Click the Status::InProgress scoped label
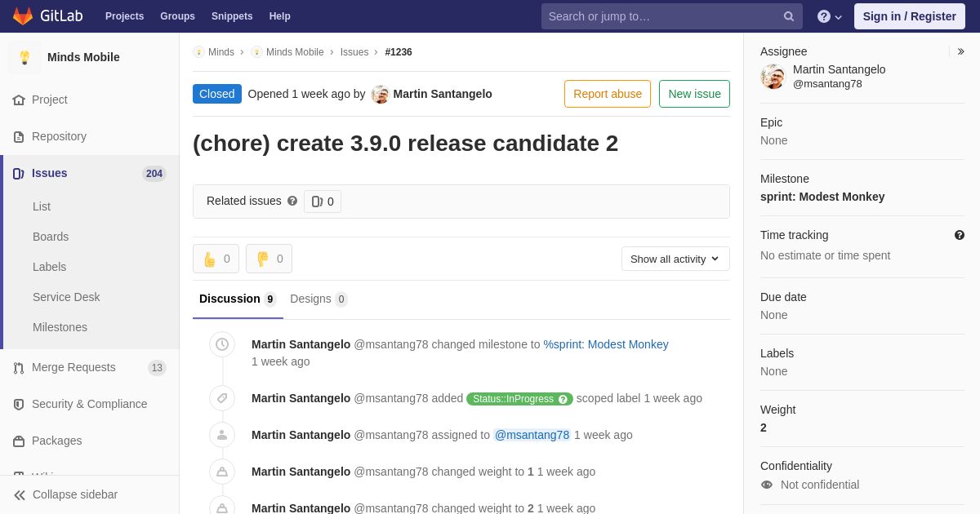Viewport: 980px width, 514px height. click(519, 399)
